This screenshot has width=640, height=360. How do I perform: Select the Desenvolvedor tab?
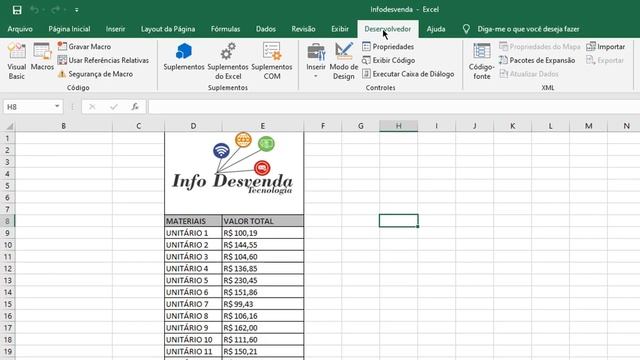pos(388,29)
